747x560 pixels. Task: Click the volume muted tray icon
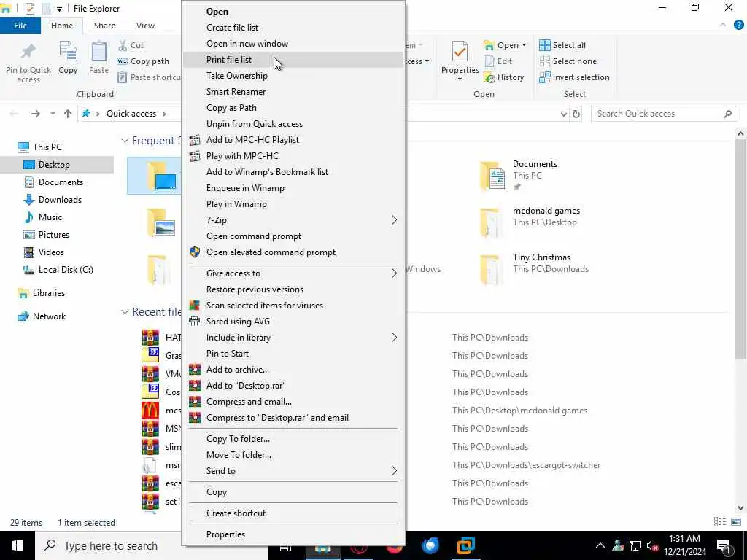(x=653, y=545)
